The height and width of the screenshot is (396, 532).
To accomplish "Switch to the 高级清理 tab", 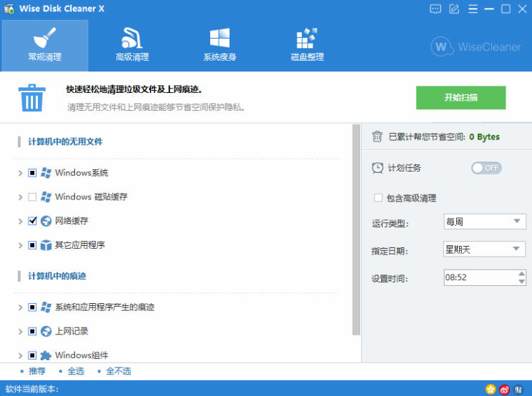I will 132,45.
